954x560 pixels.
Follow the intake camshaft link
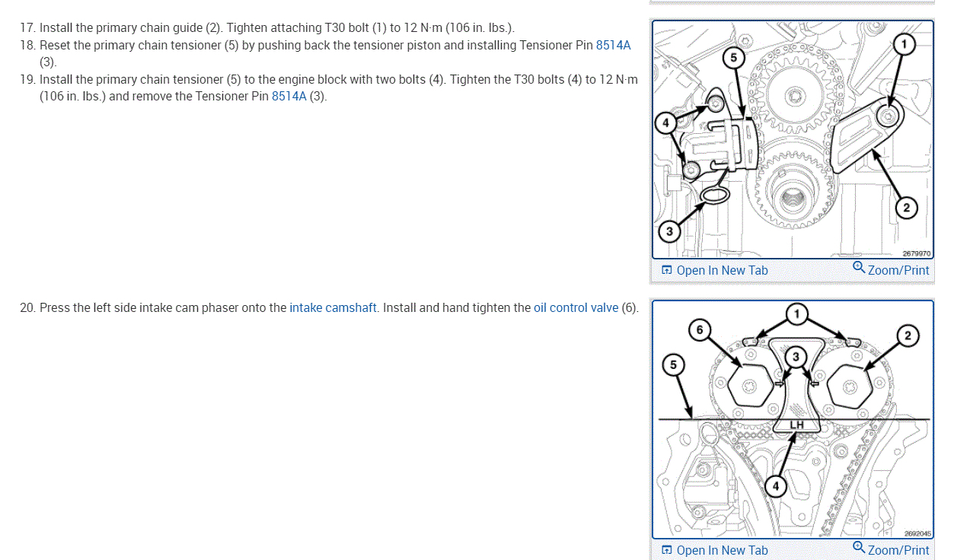(333, 308)
